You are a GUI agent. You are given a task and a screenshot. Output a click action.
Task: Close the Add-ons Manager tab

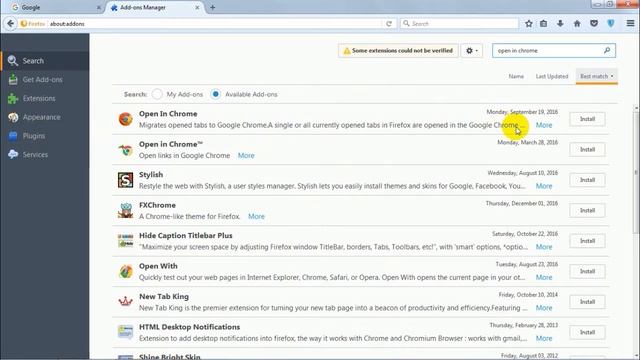[x=197, y=7]
